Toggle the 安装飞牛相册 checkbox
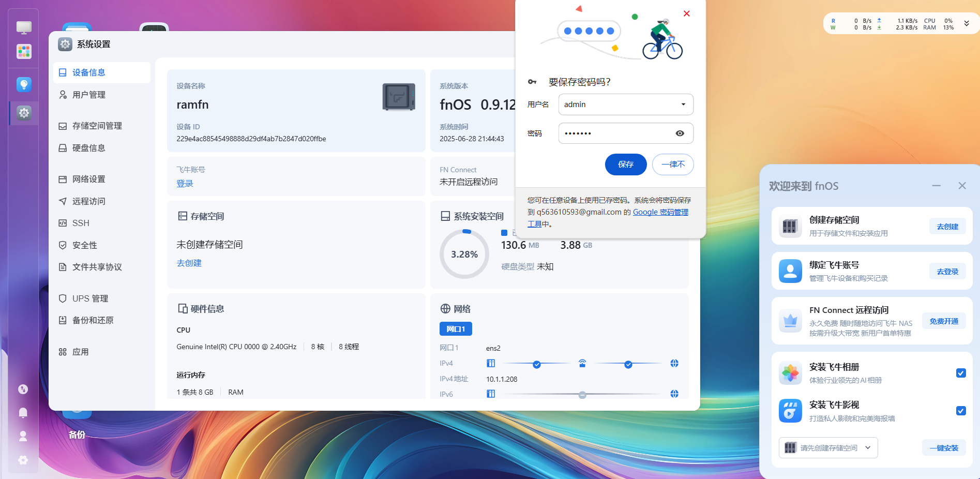Viewport: 980px width, 479px height. click(x=961, y=373)
